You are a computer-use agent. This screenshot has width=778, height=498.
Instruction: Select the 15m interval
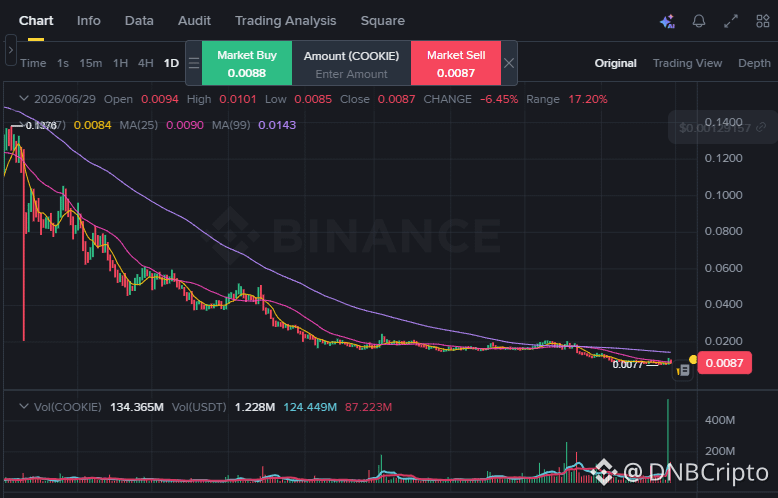point(91,63)
